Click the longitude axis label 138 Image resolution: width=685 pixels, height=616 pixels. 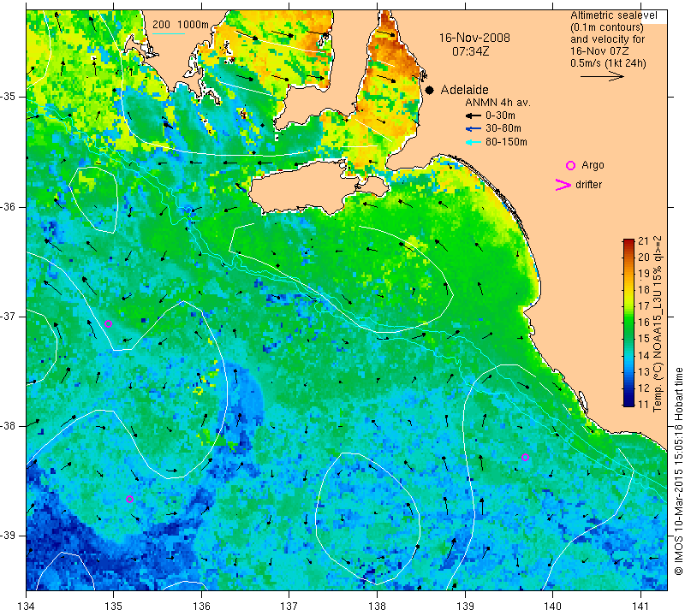(x=377, y=606)
